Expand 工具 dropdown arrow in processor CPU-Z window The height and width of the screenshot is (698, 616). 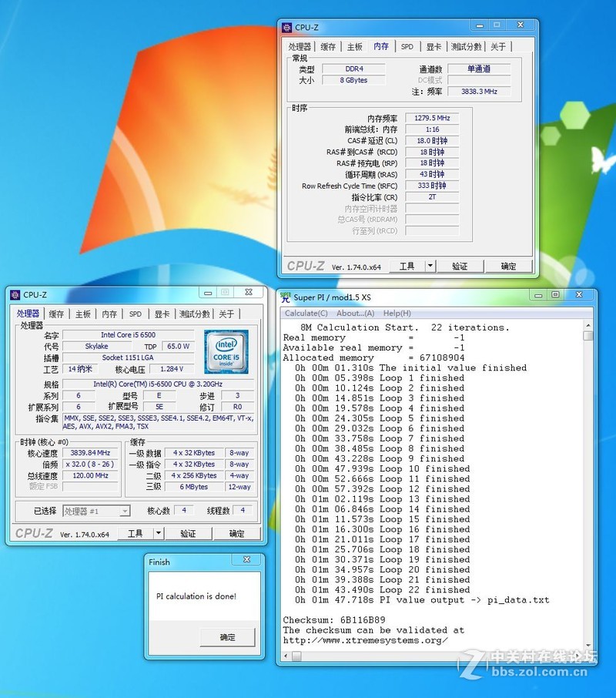pyautogui.click(x=158, y=533)
